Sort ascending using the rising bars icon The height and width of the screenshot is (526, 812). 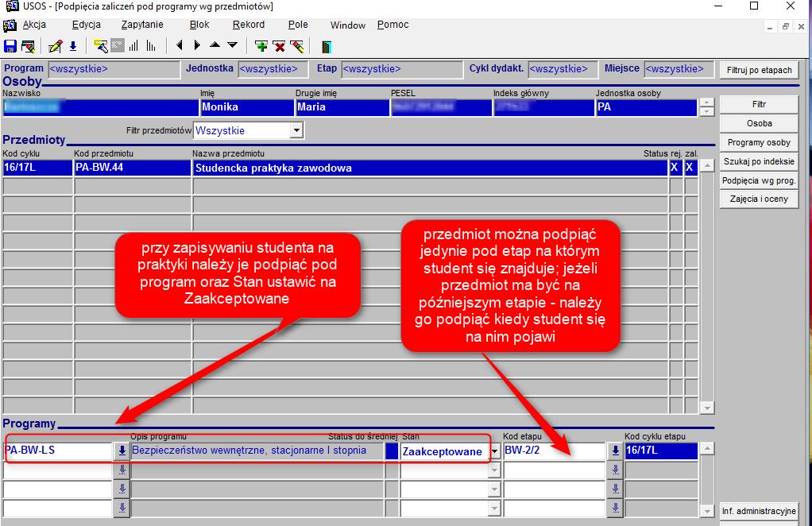click(x=133, y=47)
